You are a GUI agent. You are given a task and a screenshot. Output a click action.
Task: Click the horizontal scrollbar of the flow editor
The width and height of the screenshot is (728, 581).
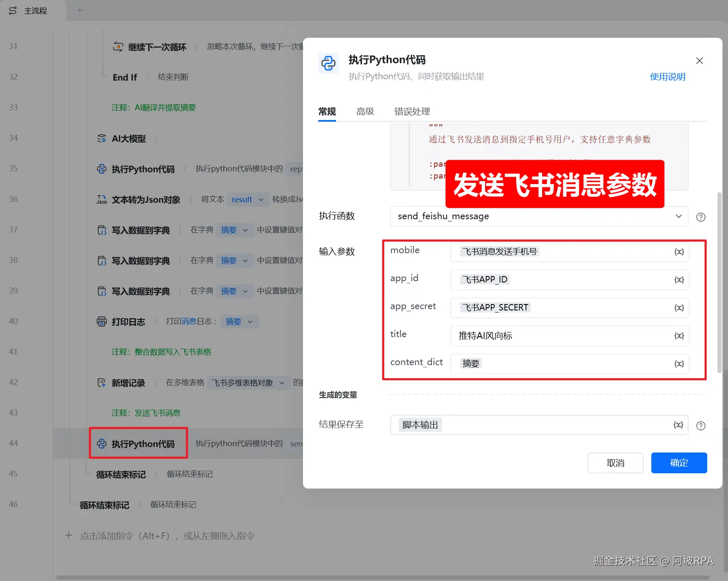383,577
